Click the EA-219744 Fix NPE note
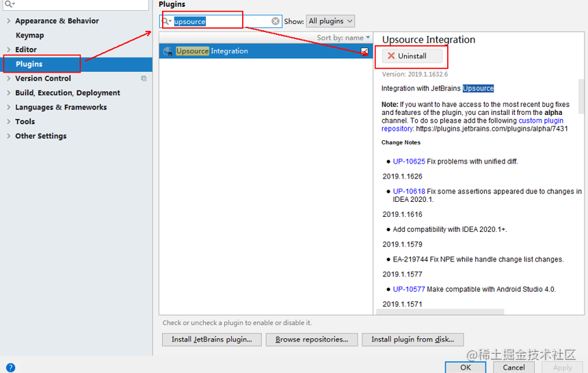Screen dimensions: 588x373 (478, 259)
